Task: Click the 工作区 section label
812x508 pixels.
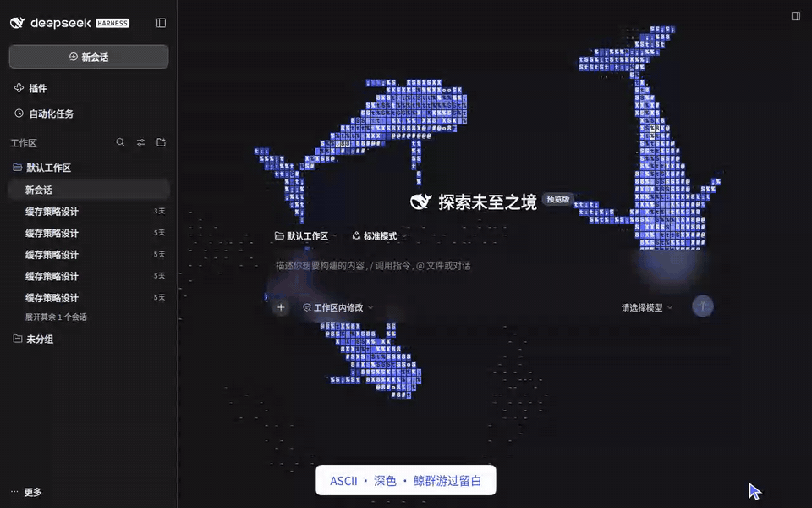Action: pos(24,143)
